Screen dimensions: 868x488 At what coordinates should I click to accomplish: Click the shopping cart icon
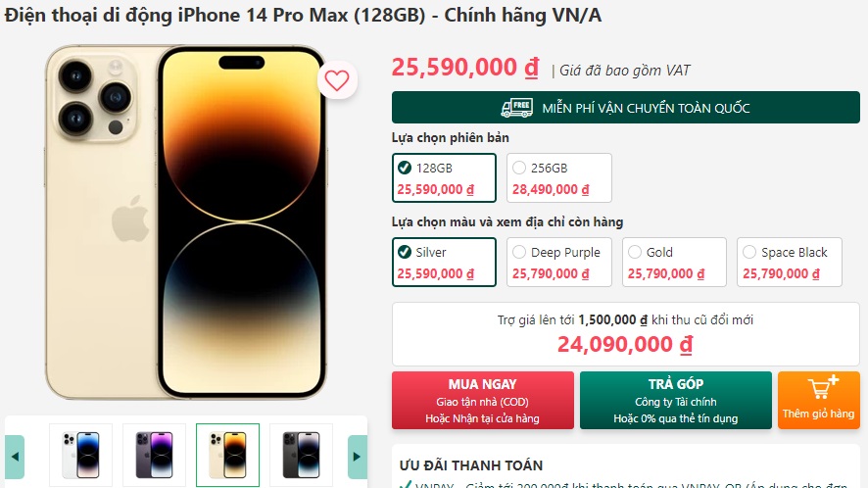click(822, 387)
